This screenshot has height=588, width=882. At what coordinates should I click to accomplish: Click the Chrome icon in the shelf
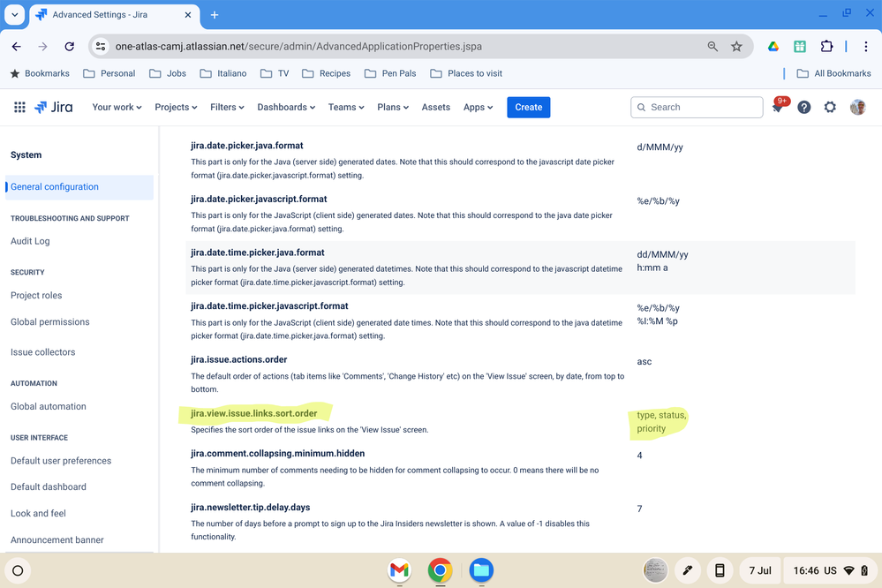[x=440, y=570]
